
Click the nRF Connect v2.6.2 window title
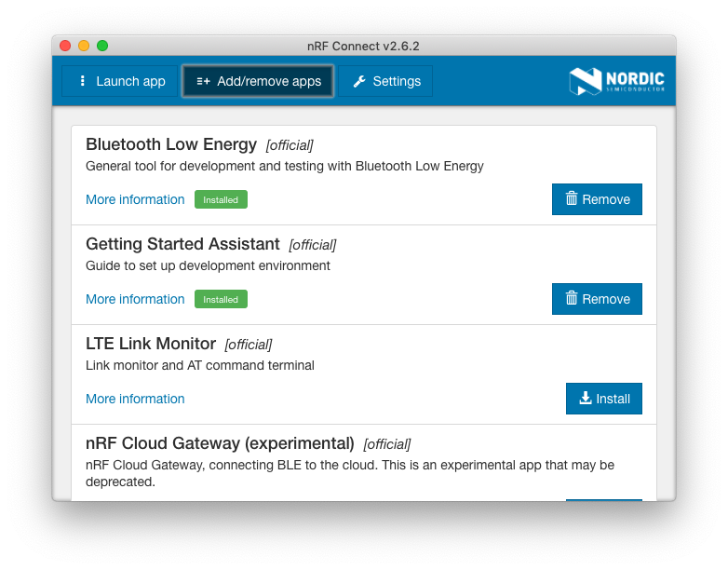(x=363, y=46)
